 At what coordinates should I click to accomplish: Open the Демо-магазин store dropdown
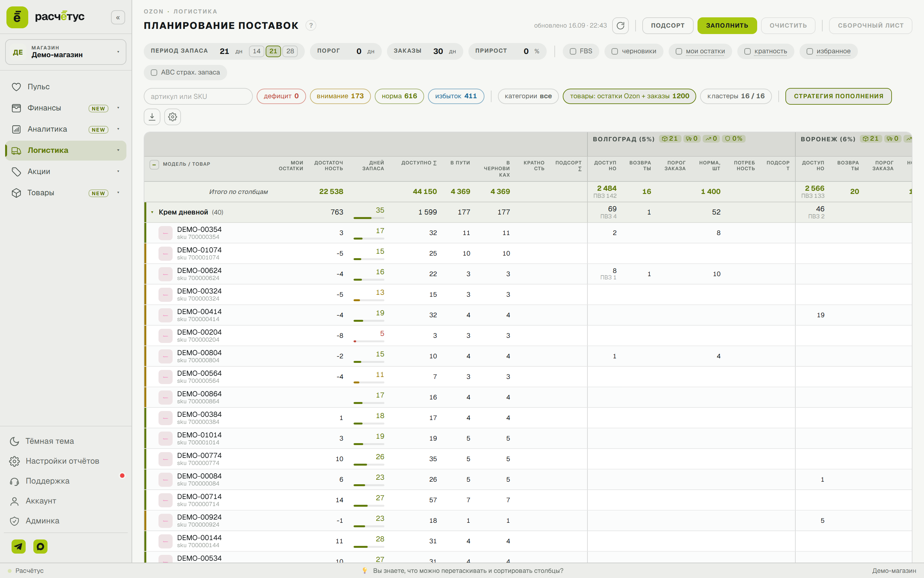pyautogui.click(x=66, y=52)
